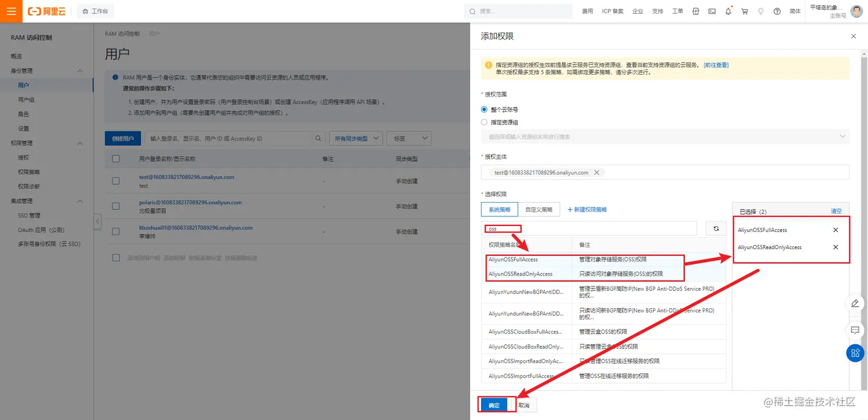Click the lightbulb tips icon
The width and height of the screenshot is (868, 420).
click(761, 11)
